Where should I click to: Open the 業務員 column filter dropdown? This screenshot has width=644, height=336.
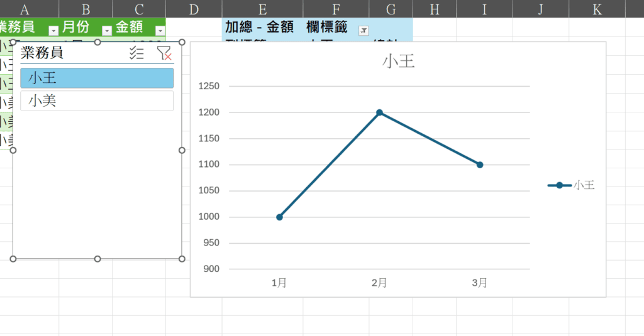53,30
